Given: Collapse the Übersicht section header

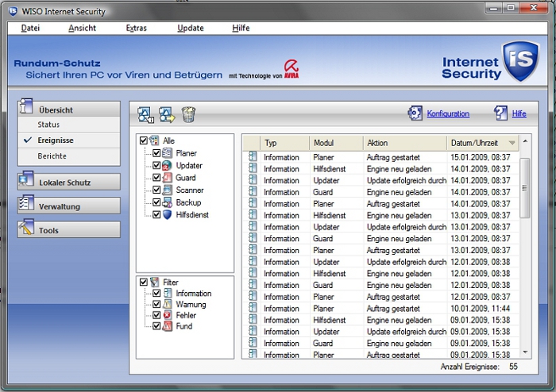Looking at the screenshot, I should coord(68,110).
